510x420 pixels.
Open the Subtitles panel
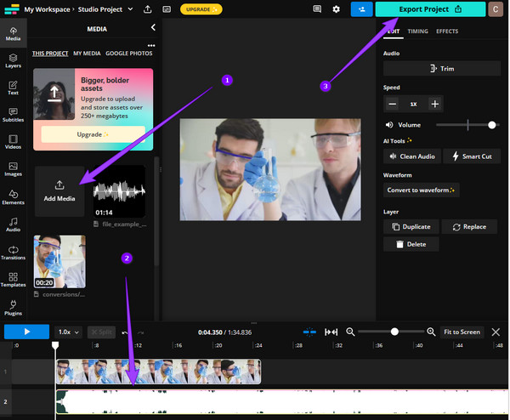[13, 115]
